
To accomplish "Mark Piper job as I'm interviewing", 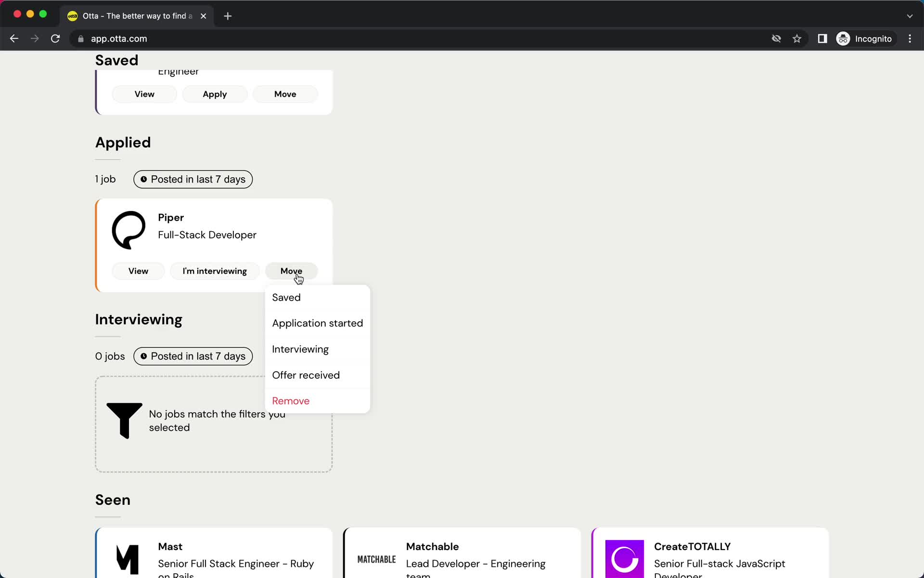I will tap(215, 271).
